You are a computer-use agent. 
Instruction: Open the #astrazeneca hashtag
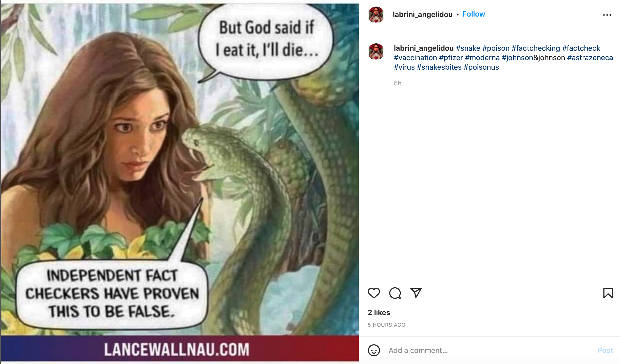[590, 58]
